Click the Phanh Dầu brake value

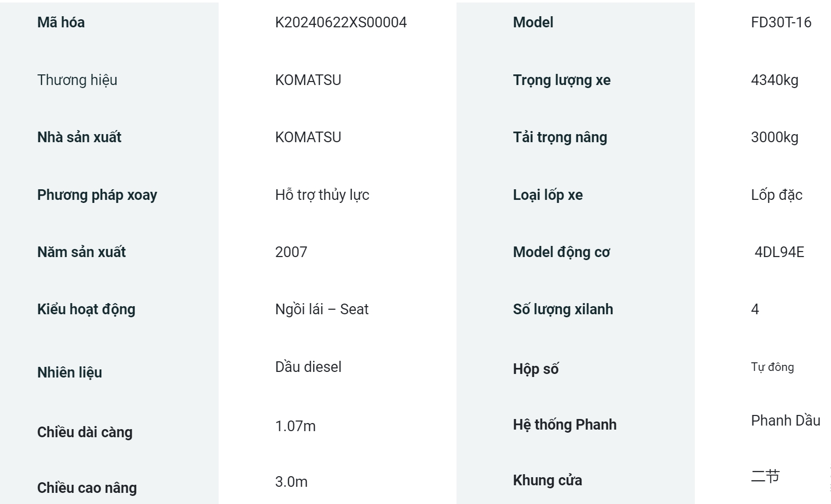click(x=785, y=421)
